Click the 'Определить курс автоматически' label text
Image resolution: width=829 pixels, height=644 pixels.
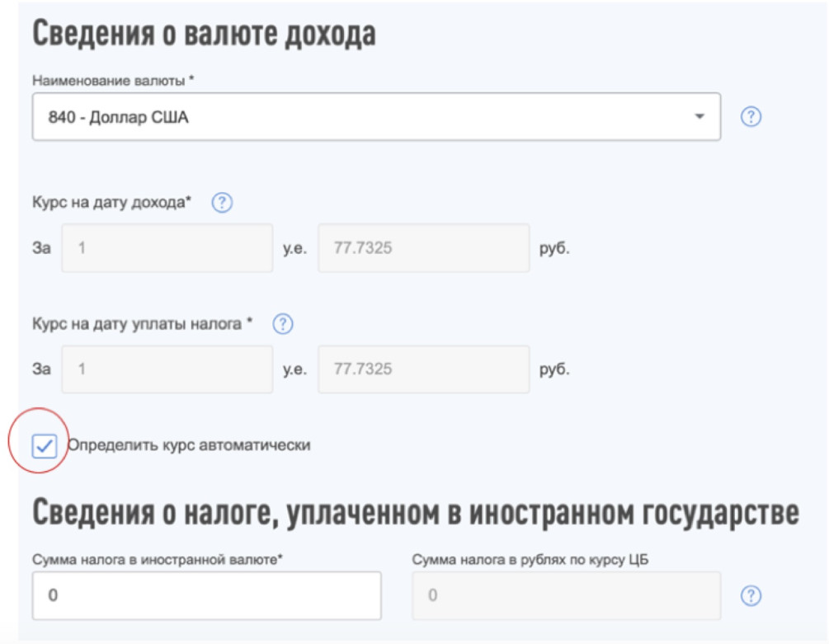coord(189,445)
